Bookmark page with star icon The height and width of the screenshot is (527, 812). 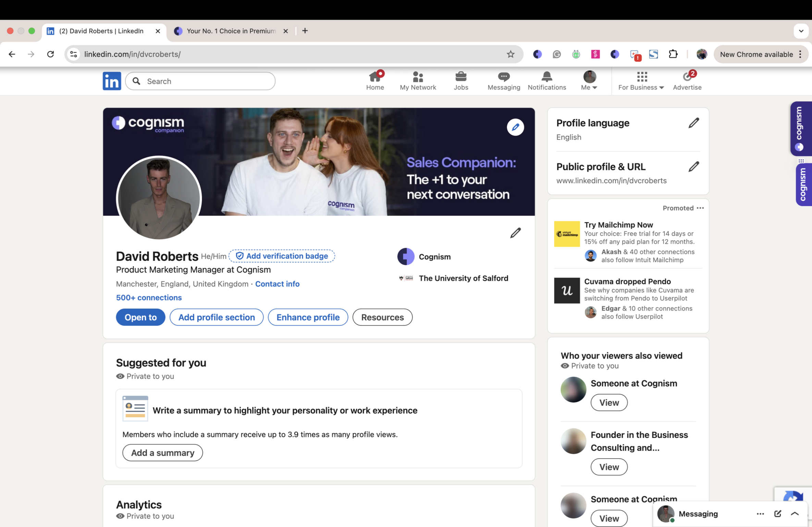(x=510, y=54)
